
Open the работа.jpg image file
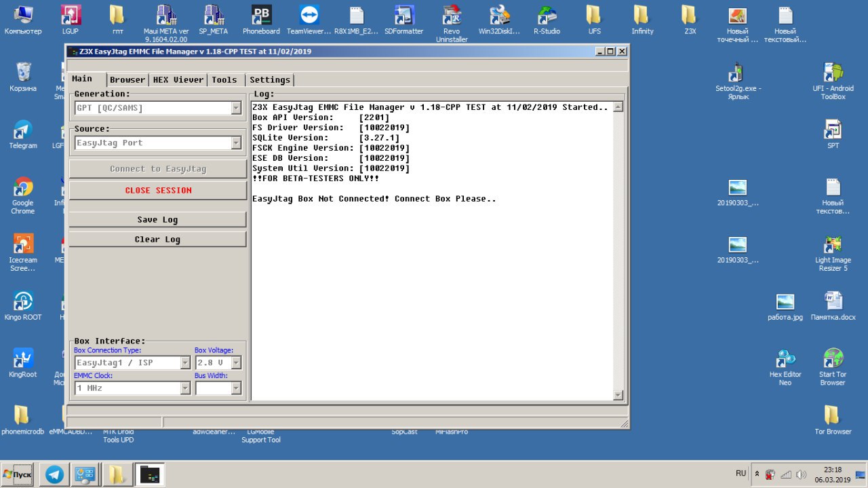click(x=785, y=306)
